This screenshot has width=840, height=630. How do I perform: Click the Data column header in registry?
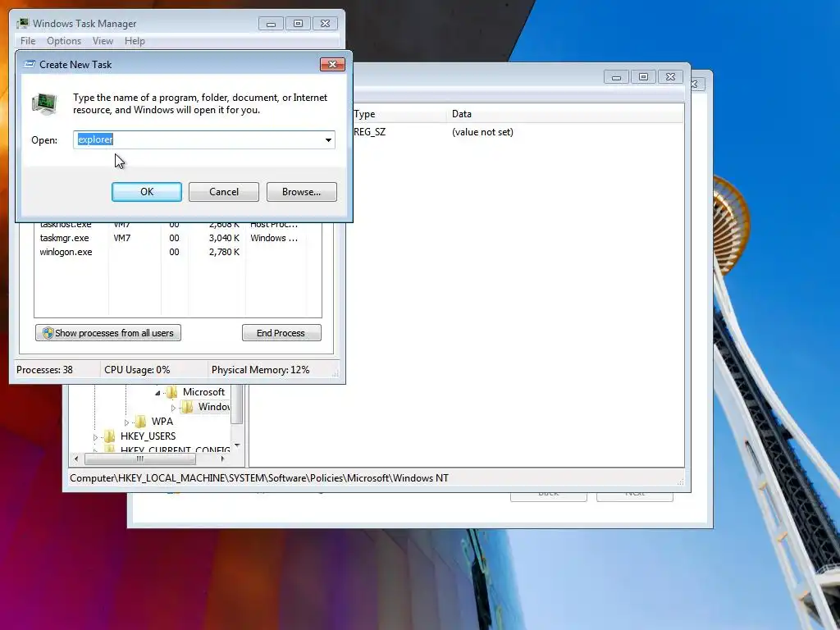[x=565, y=113]
